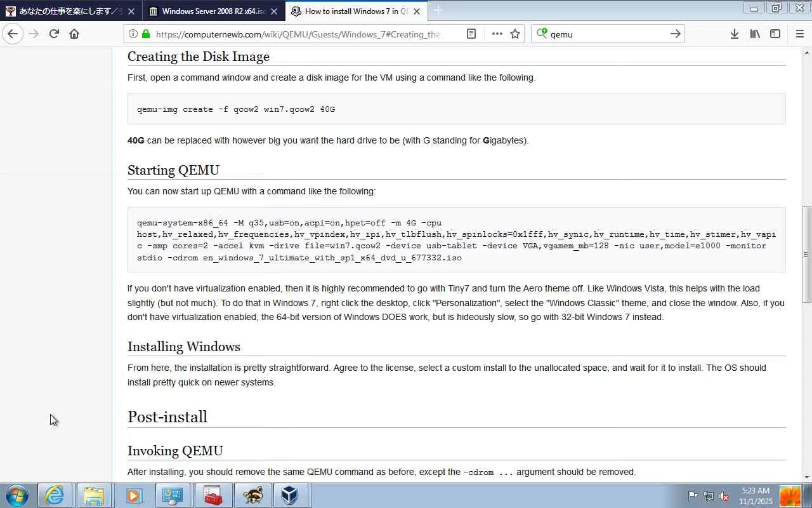Toggle Reader View for this page
Image resolution: width=812 pixels, height=508 pixels.
point(471,34)
